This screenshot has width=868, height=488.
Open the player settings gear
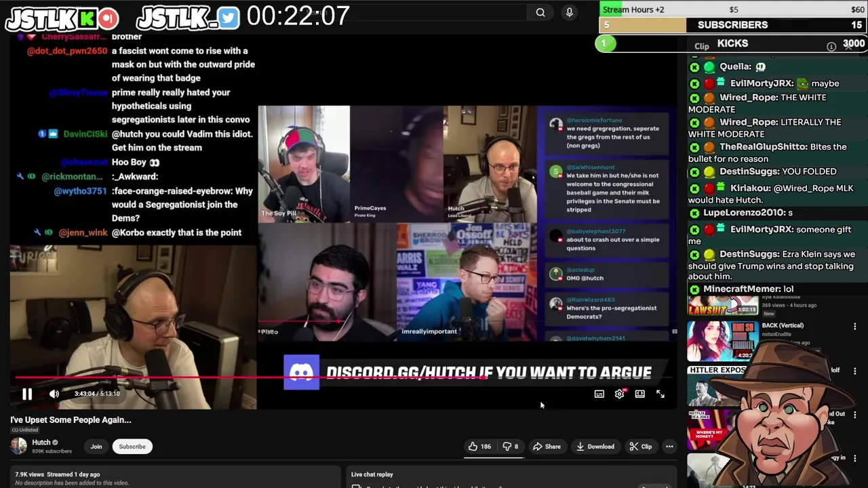click(x=620, y=394)
